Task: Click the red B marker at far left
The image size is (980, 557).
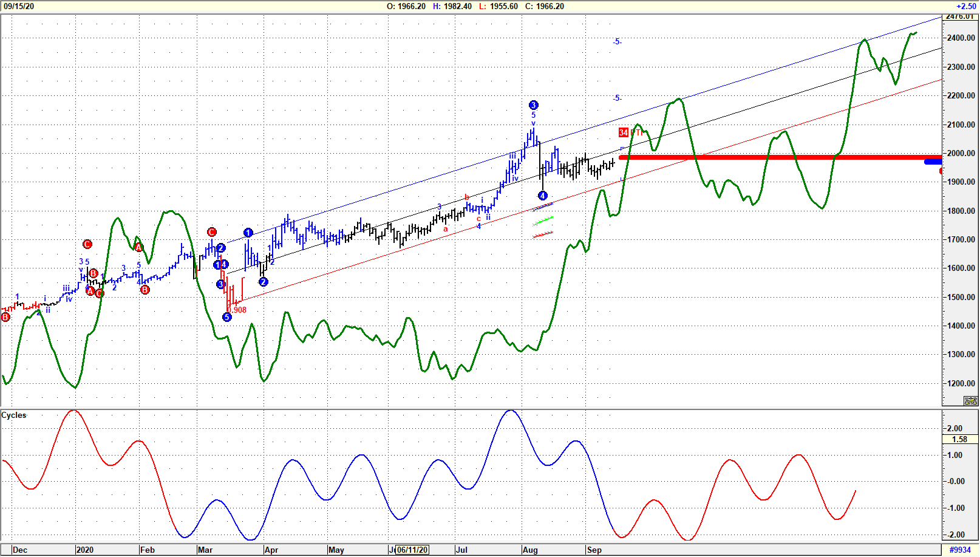Action: pyautogui.click(x=5, y=317)
